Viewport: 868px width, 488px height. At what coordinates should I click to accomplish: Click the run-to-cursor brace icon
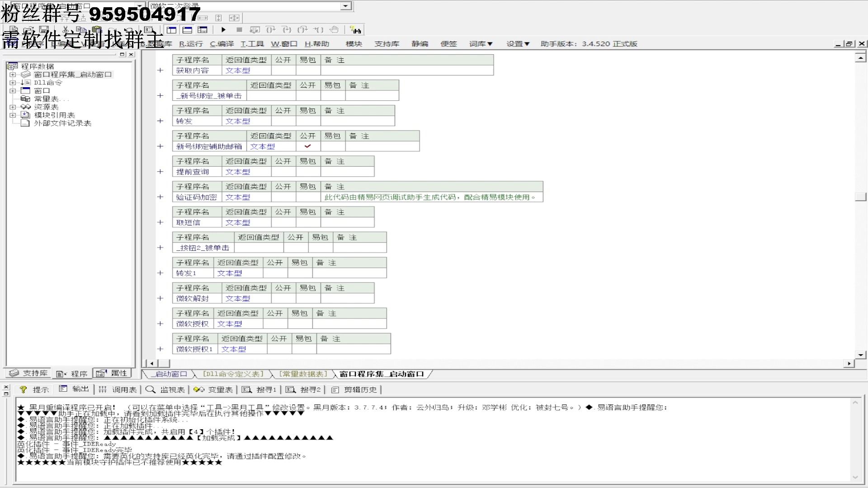(x=318, y=30)
